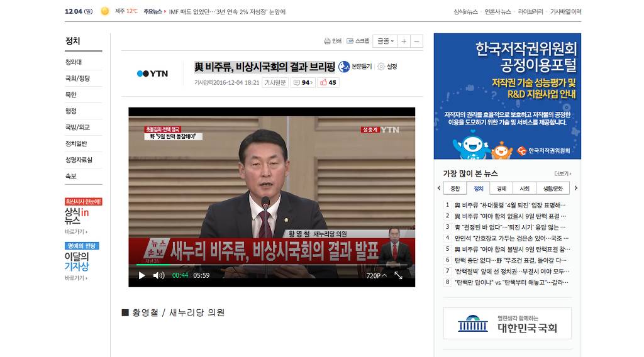Click the sun weather icon

(x=105, y=11)
